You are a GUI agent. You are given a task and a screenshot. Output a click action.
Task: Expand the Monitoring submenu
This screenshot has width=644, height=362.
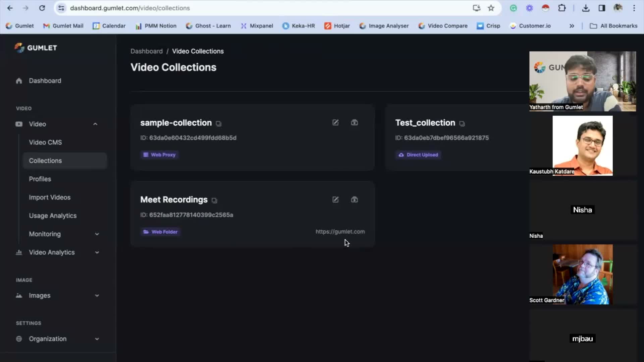(x=97, y=234)
